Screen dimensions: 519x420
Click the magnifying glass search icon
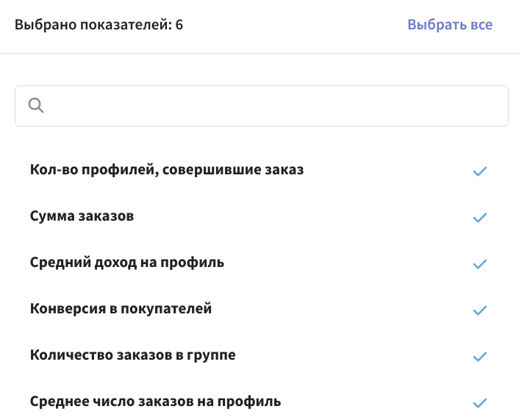(36, 105)
